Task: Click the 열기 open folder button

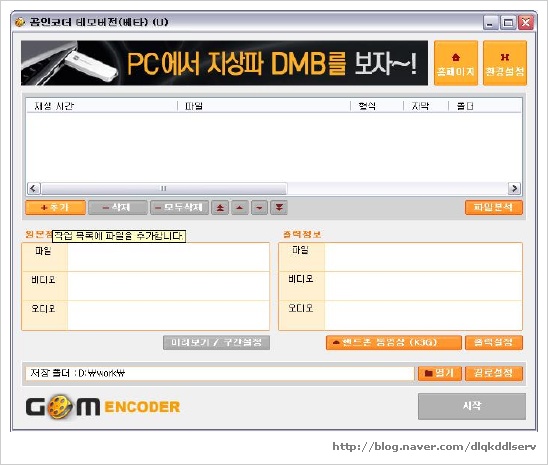Action: coord(440,373)
